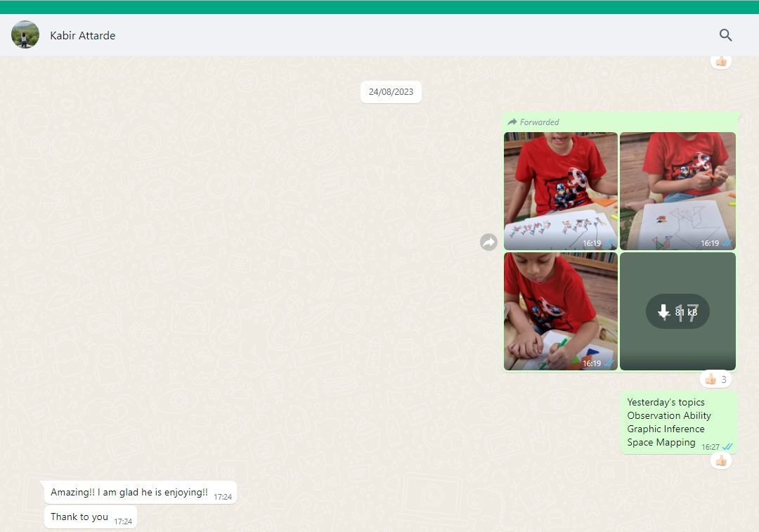Open the top-left photo in the album
Viewport: 759px width, 532px height.
tap(560, 190)
